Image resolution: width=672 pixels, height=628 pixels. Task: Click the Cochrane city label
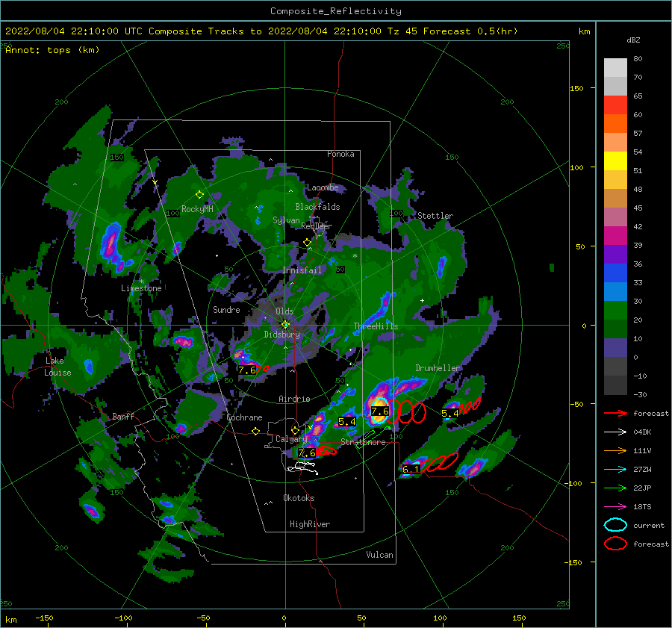(x=244, y=417)
